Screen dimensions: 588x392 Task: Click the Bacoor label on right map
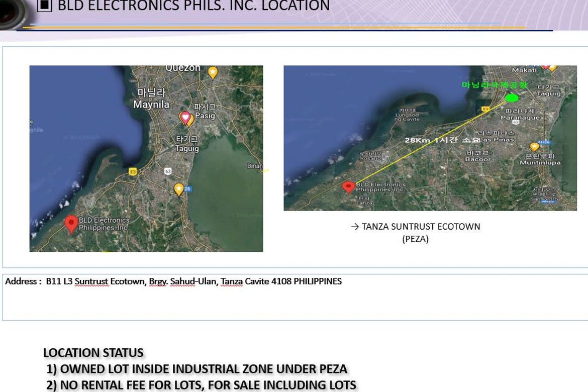coord(478,159)
